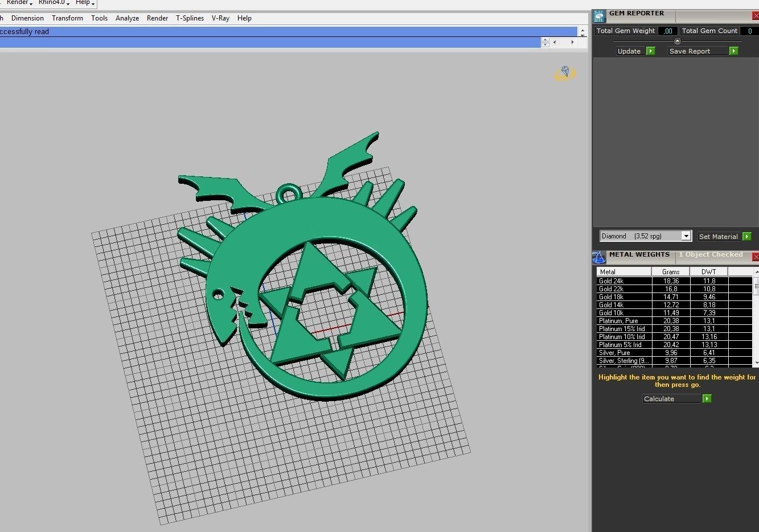Open the T-Splines menu
The width and height of the screenshot is (759, 532).
point(190,18)
